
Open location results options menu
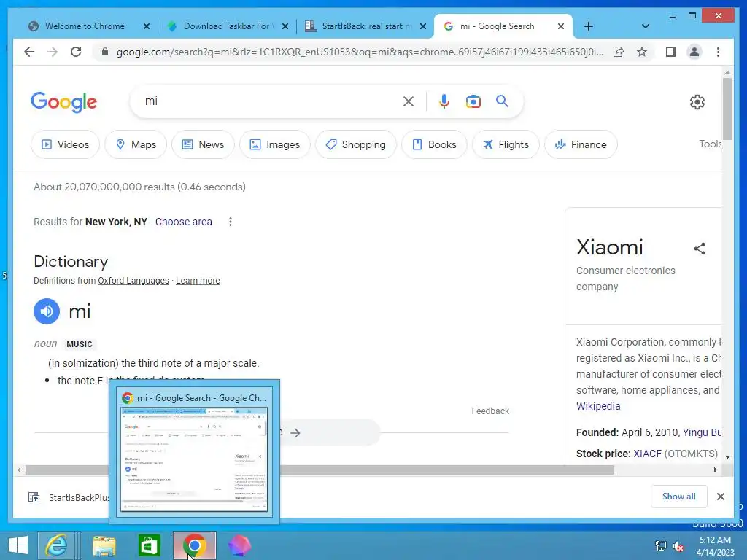(x=230, y=222)
